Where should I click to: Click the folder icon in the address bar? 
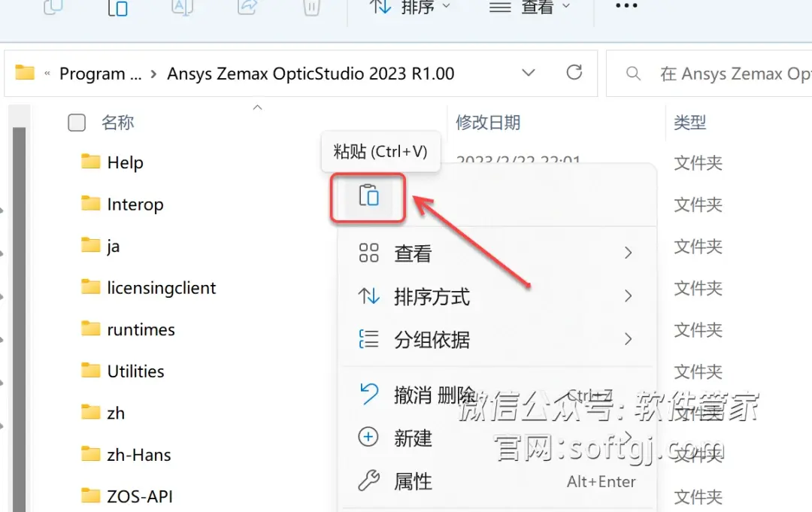click(x=25, y=72)
